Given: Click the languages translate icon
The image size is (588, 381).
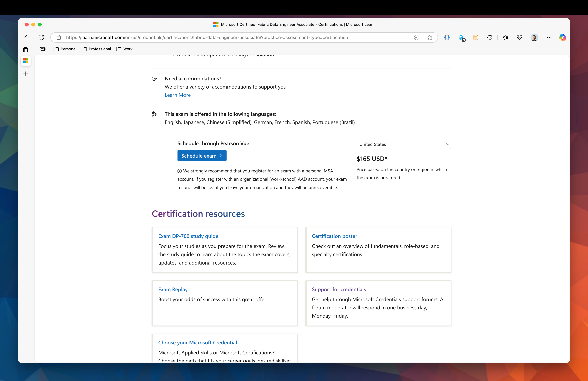Looking at the screenshot, I should (x=154, y=114).
